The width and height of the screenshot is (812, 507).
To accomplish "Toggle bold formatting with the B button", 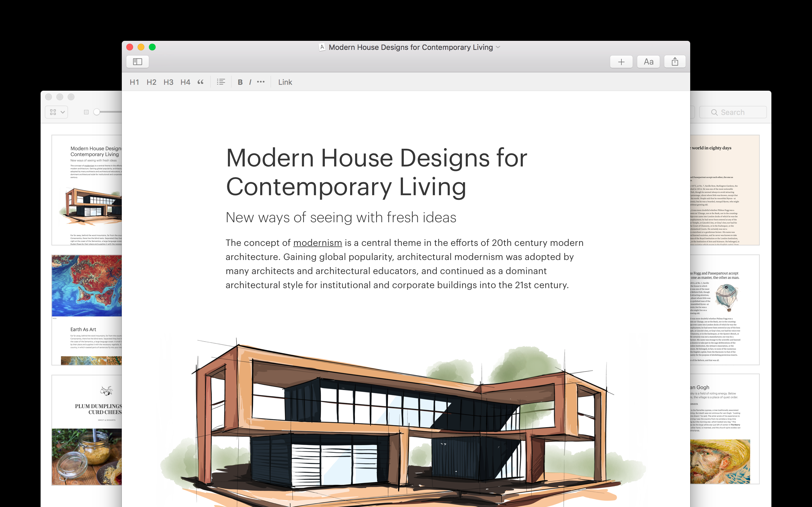I will (x=240, y=82).
